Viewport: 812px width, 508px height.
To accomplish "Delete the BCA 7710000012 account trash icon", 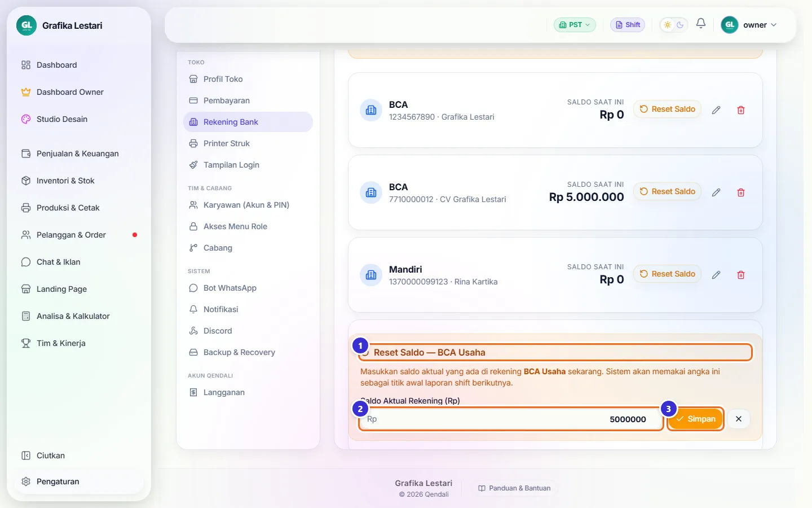I will tap(741, 192).
